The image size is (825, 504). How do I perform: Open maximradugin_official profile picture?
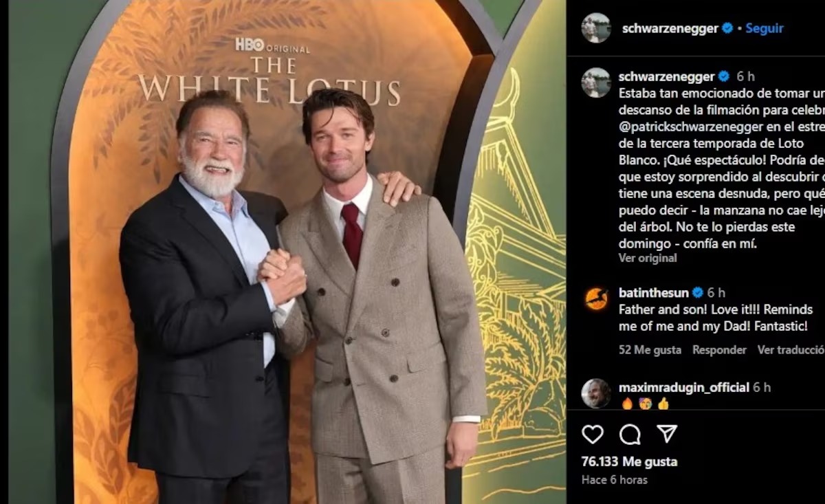point(595,393)
